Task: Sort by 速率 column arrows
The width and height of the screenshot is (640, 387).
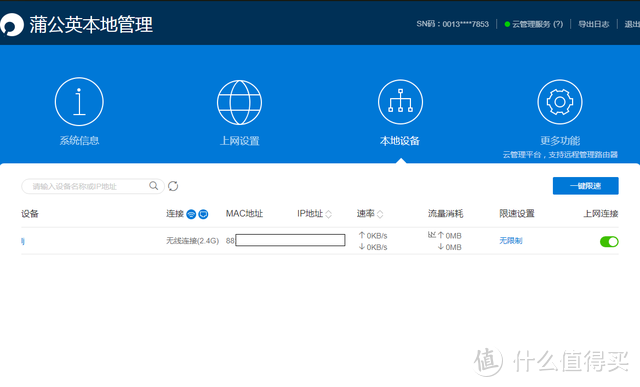Action: tap(380, 214)
